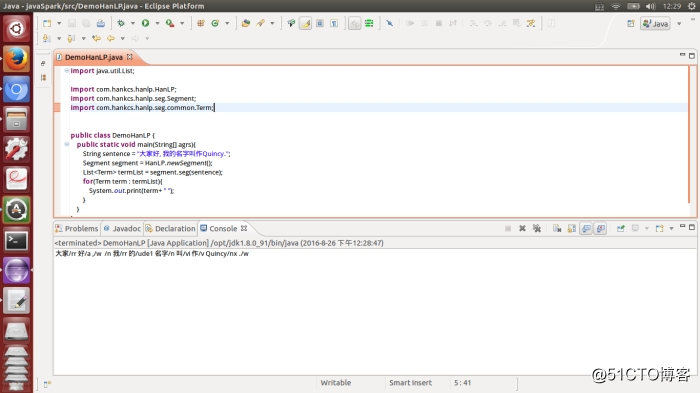Toggle Show Whitespace Characters pilcrow button

click(x=334, y=23)
